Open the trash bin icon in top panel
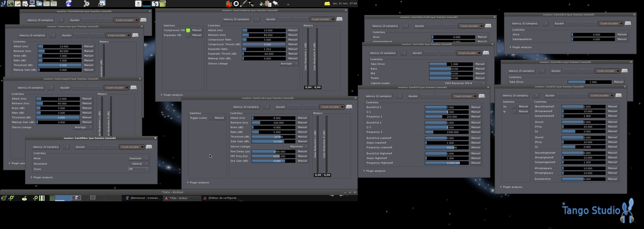Screen dimensions: 644x229 (x=163, y=4)
